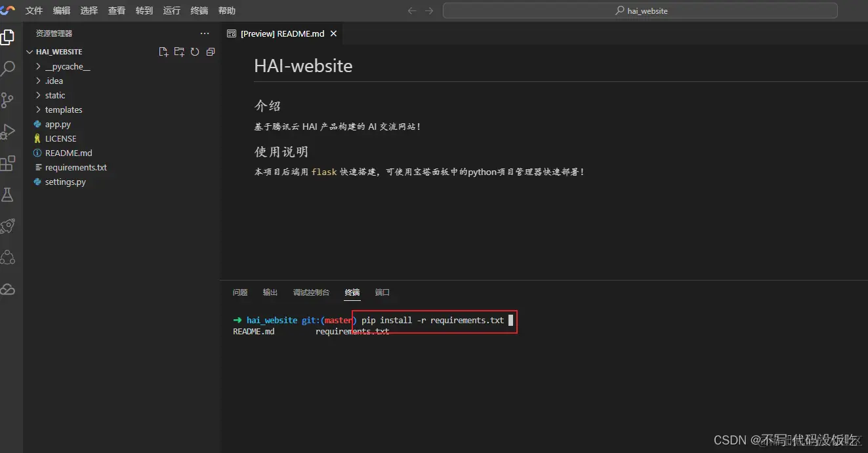Click the HAI-website heading in preview

point(303,66)
